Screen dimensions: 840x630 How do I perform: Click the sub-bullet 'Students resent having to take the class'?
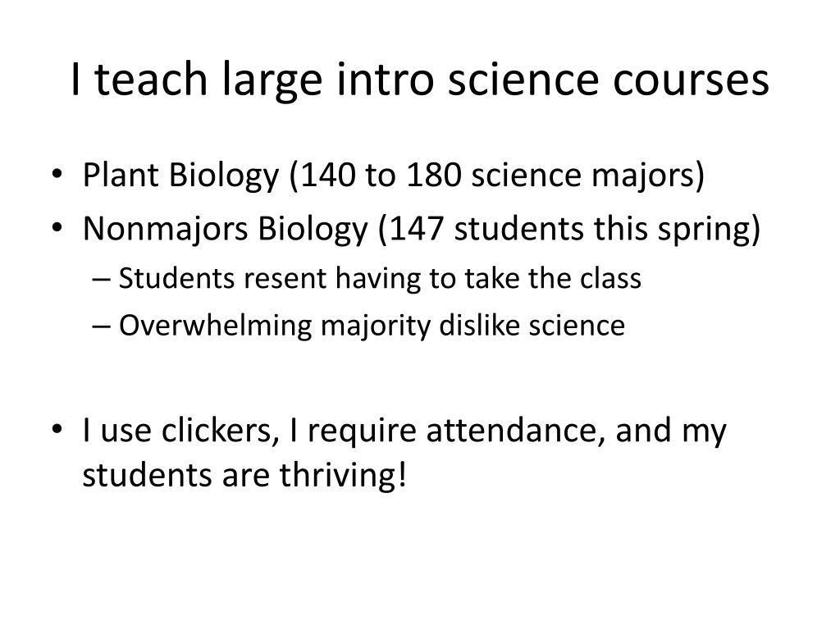(380, 279)
